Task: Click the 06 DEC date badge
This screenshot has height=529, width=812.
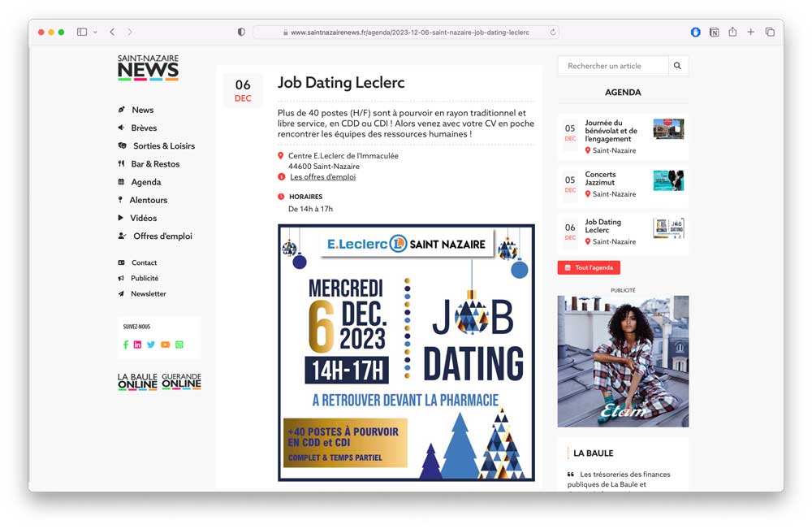Action: (243, 91)
